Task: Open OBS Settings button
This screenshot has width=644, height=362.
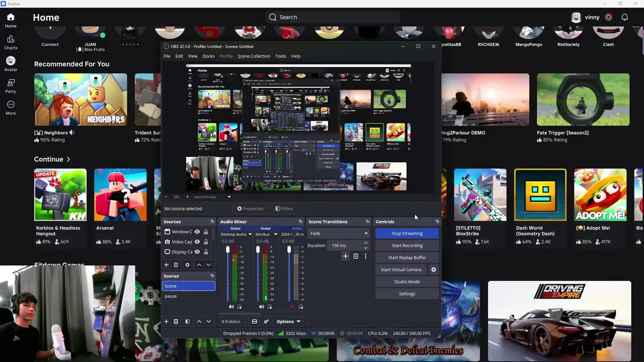Action: click(407, 294)
